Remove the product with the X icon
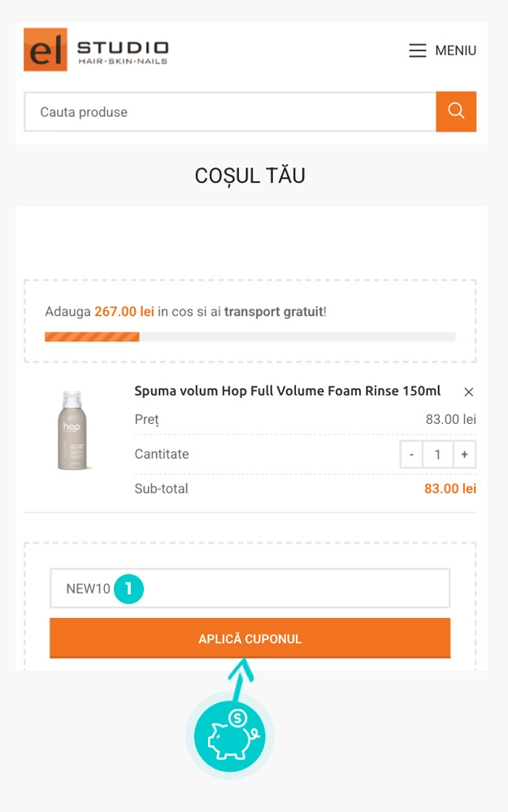 point(468,392)
